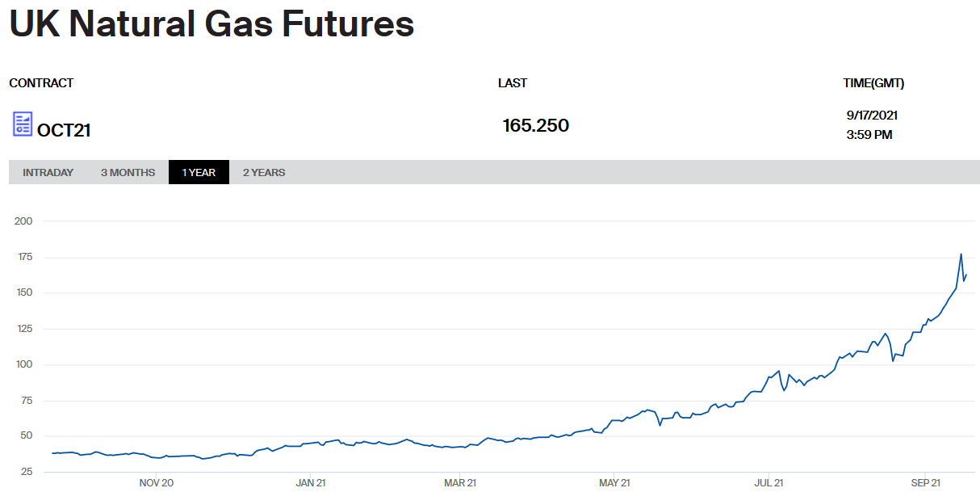Click the MAR 21 x-axis label

(x=459, y=483)
